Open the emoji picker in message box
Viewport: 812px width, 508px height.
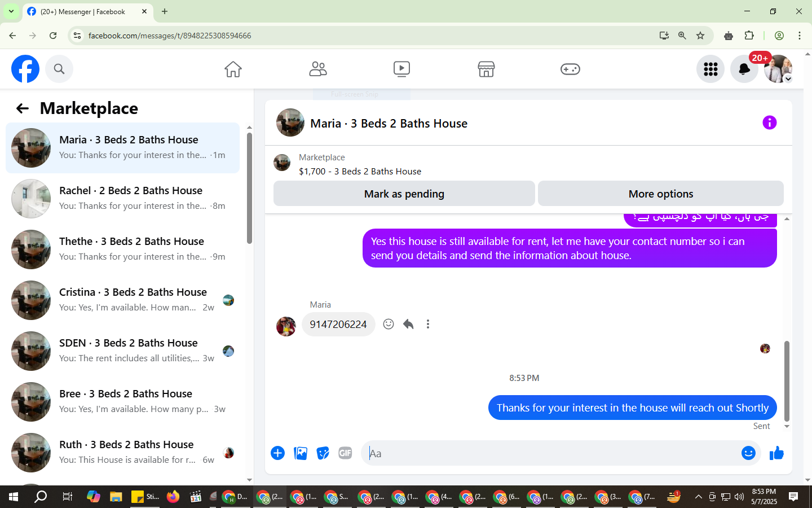[x=748, y=453]
